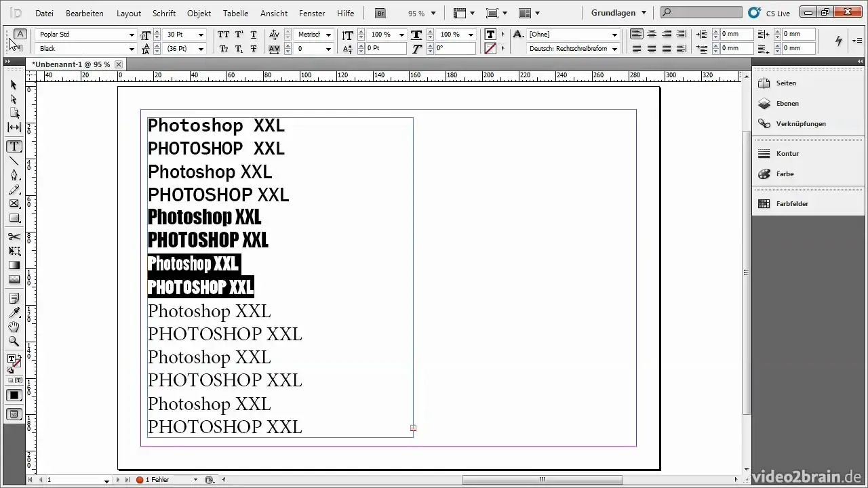Image resolution: width=868 pixels, height=488 pixels.
Task: Select the Line tool
Action: pyautogui.click(x=14, y=161)
